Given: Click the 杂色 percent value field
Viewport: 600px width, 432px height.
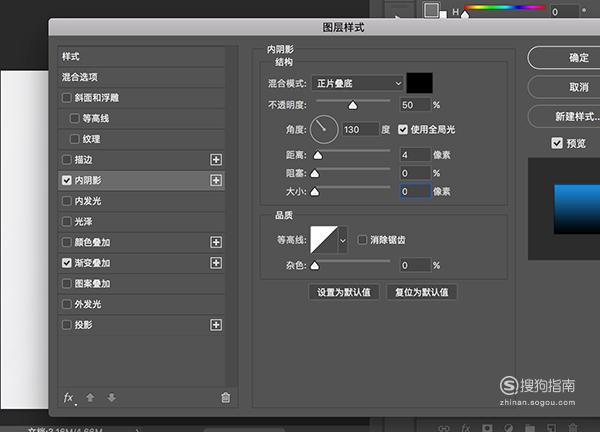Looking at the screenshot, I should point(416,265).
